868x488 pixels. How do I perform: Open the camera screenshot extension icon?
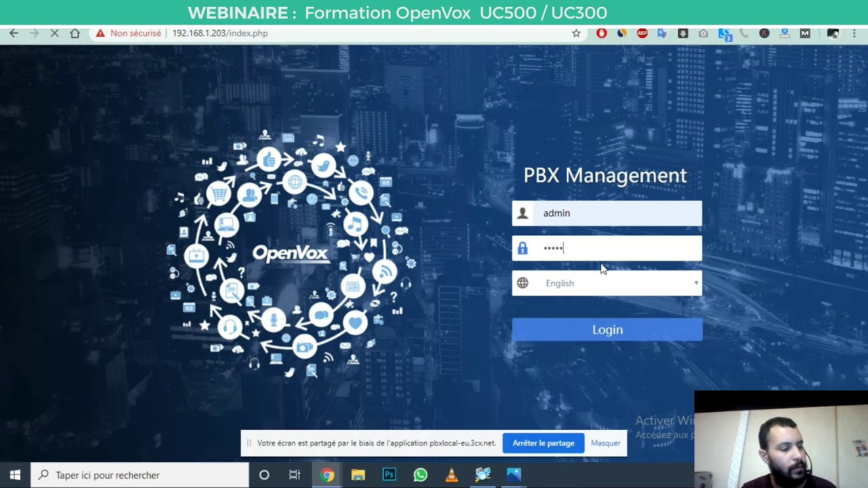tap(703, 33)
